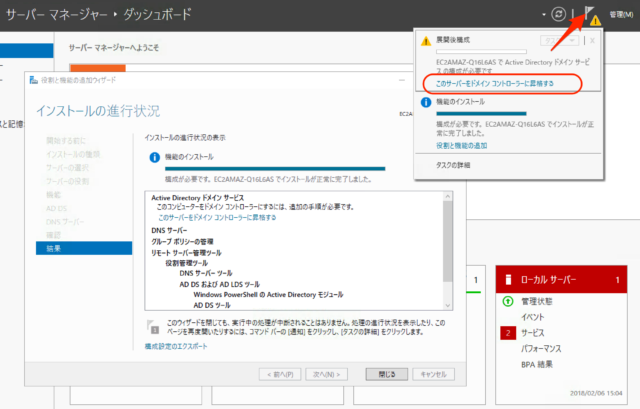
Task: Select 結果 step in the wizard sidebar
Action: [x=84, y=248]
